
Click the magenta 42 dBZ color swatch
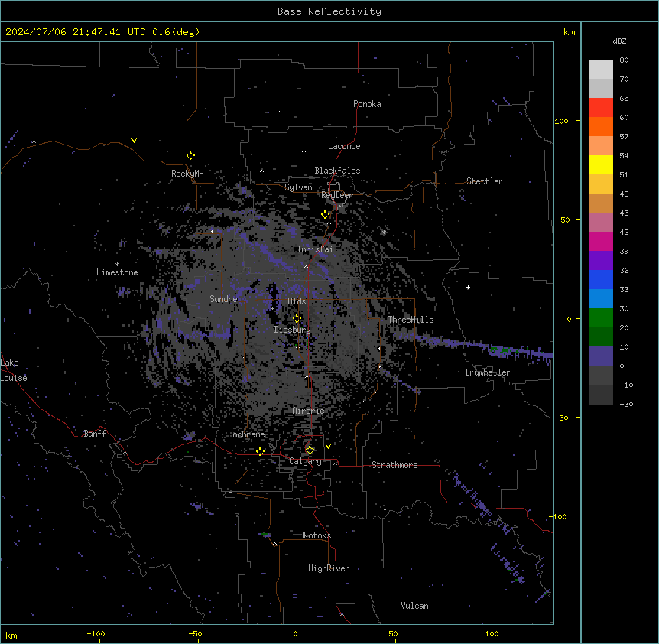601,241
